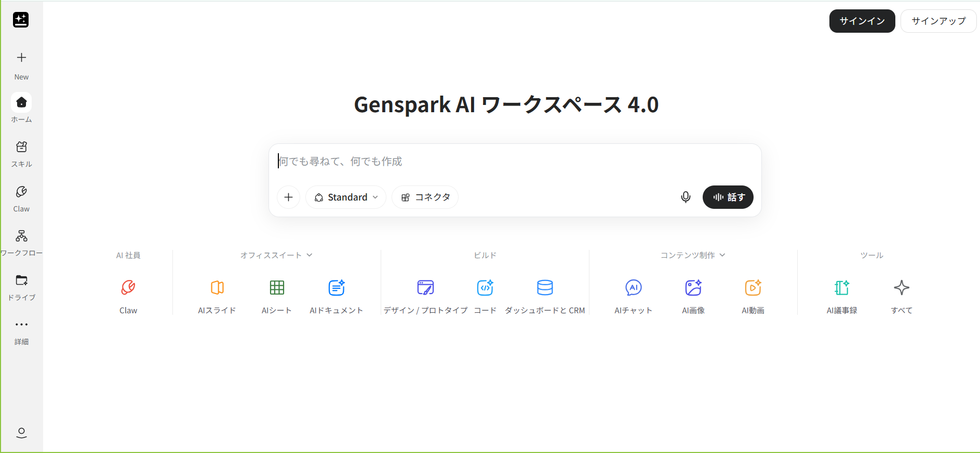Open AI議事録 tool
This screenshot has width=980, height=453.
[842, 296]
